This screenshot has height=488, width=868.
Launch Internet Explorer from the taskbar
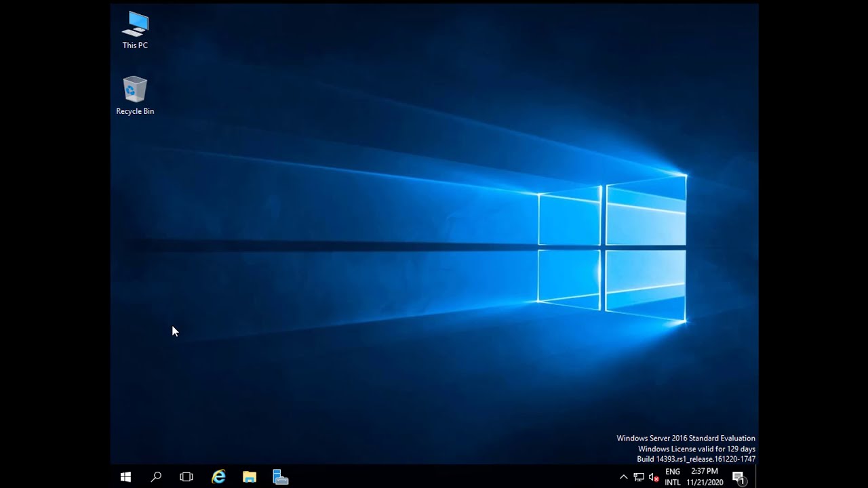(218, 477)
